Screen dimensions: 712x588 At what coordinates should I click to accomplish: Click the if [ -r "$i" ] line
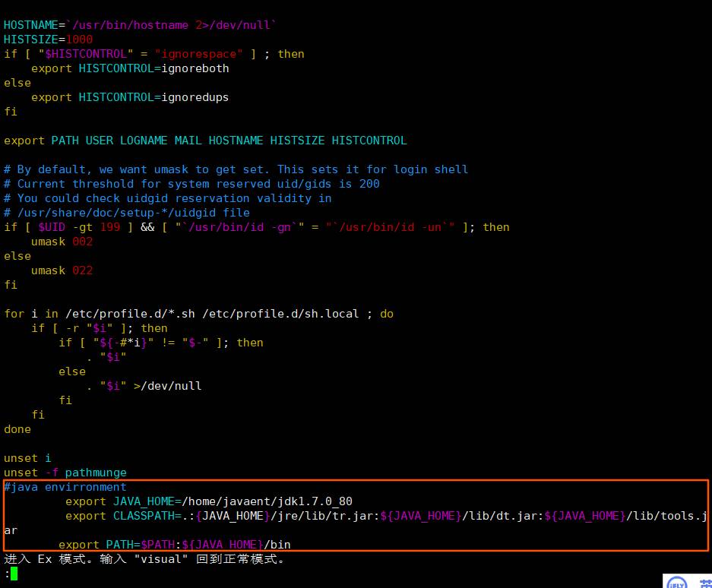pyautogui.click(x=100, y=328)
